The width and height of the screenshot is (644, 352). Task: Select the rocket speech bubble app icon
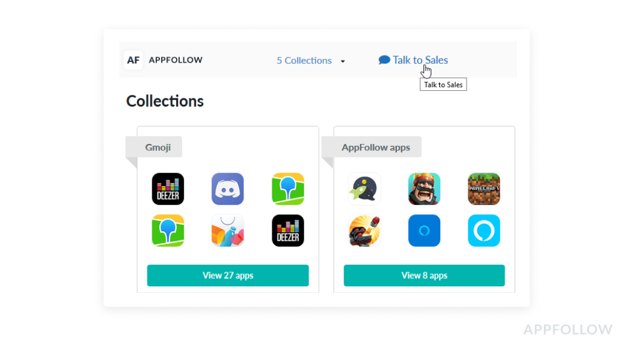tap(364, 189)
